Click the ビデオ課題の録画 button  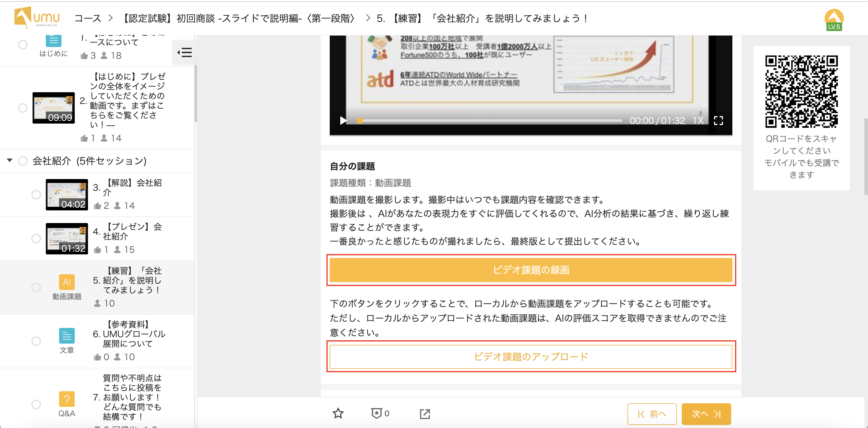pos(531,270)
